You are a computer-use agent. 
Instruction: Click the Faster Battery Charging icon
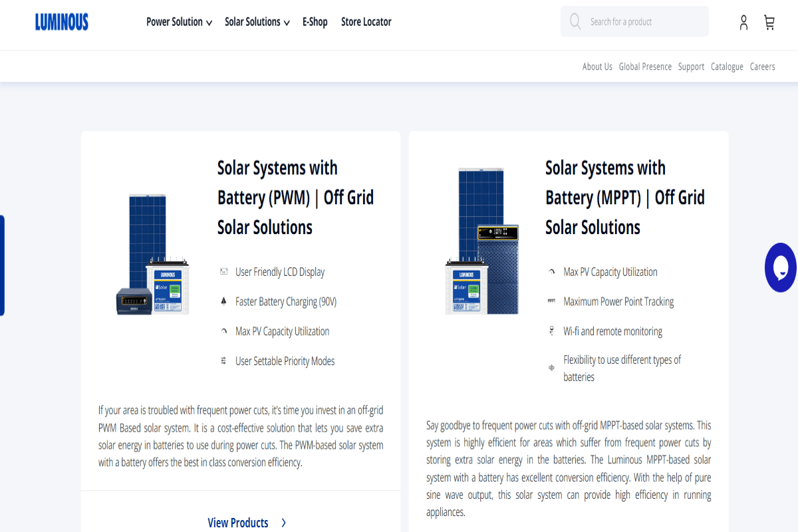[223, 301]
